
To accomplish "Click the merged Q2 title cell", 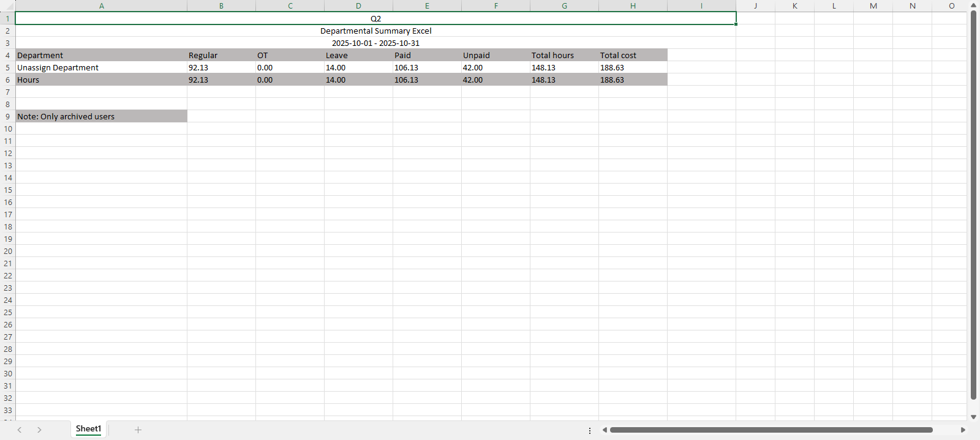I will (x=375, y=18).
